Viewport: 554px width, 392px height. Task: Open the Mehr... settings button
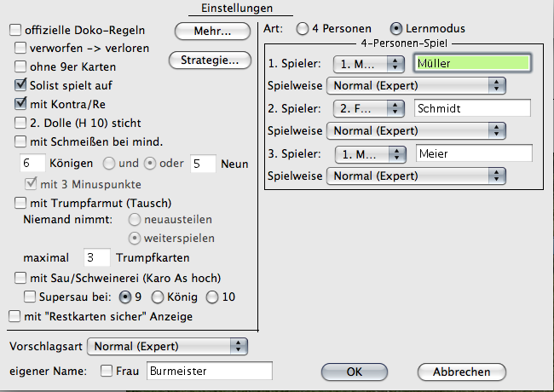(x=212, y=31)
